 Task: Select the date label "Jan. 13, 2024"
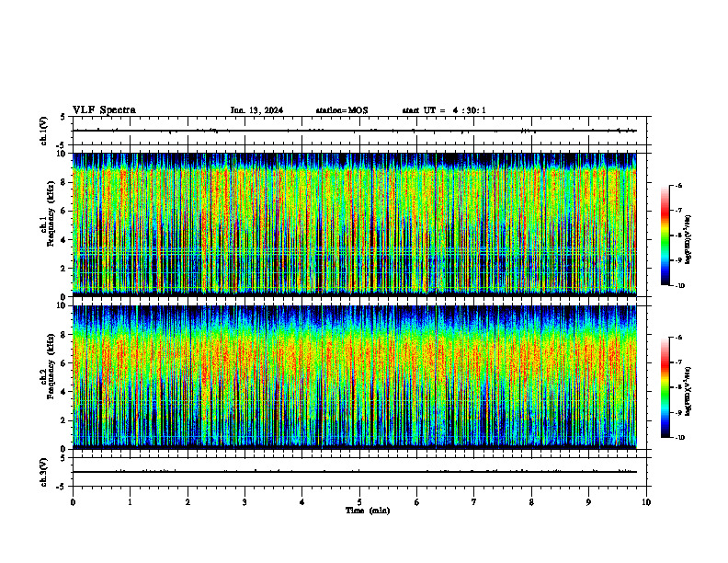click(x=256, y=110)
